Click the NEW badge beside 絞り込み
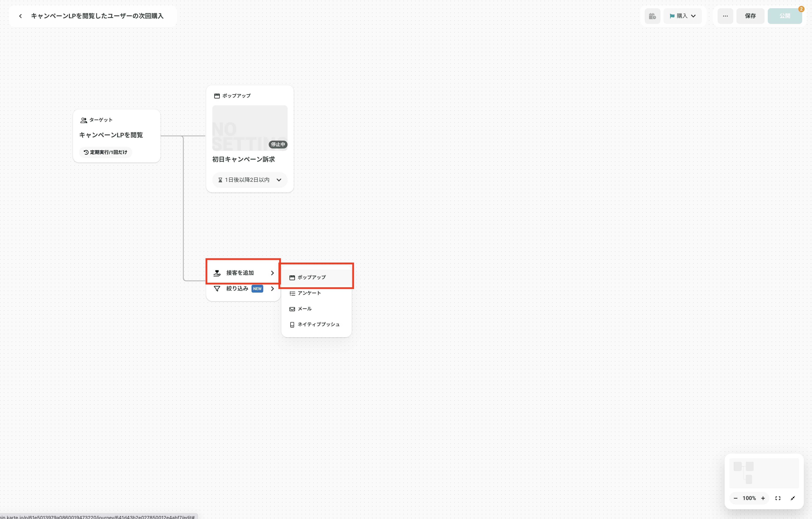The width and height of the screenshot is (812, 519). 257,289
